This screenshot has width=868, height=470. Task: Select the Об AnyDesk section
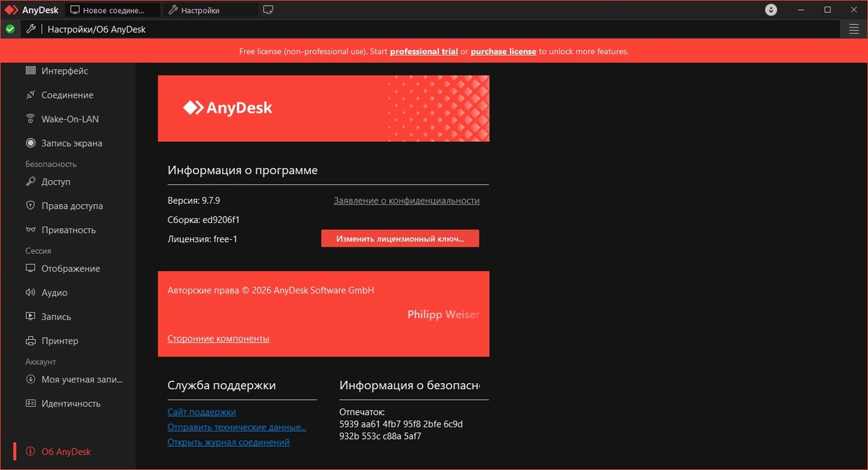(67, 451)
